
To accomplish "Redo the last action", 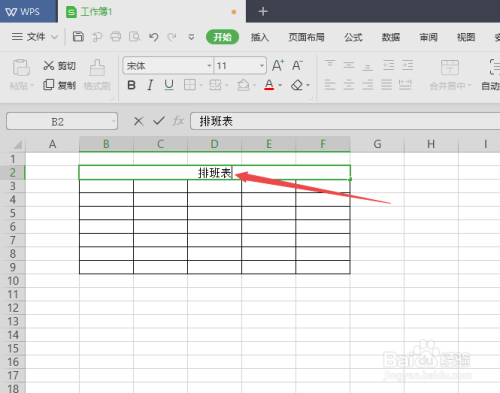I will point(172,37).
